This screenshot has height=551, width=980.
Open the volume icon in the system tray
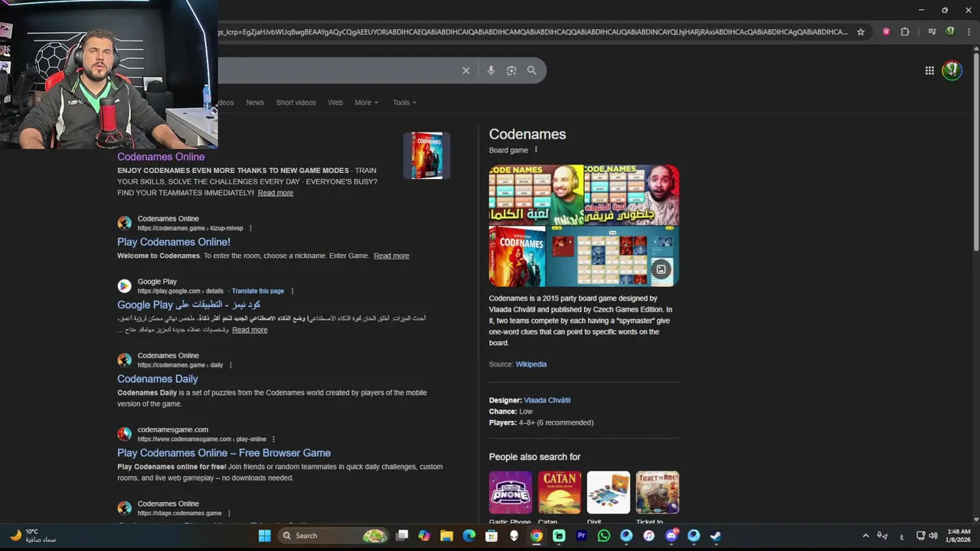[933, 536]
